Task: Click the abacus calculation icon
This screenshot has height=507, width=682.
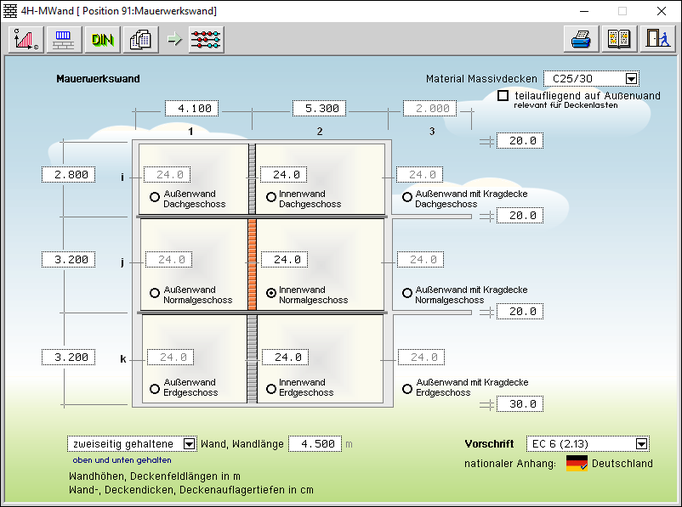Action: click(207, 40)
